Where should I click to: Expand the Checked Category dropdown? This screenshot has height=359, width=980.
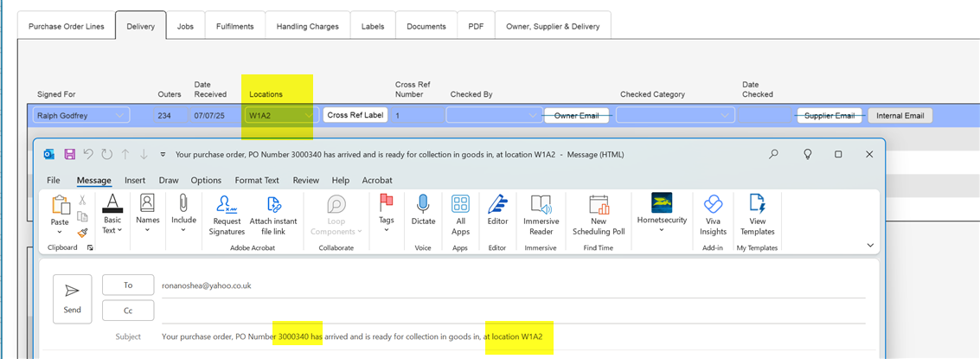coord(725,116)
